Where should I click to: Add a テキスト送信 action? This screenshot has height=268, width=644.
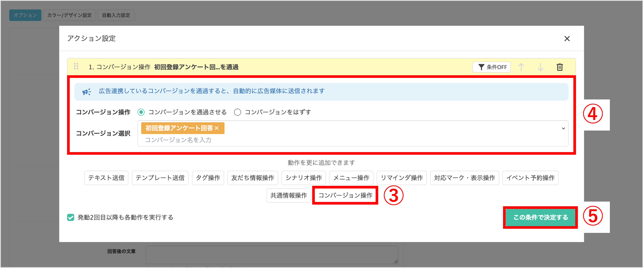coord(106,178)
